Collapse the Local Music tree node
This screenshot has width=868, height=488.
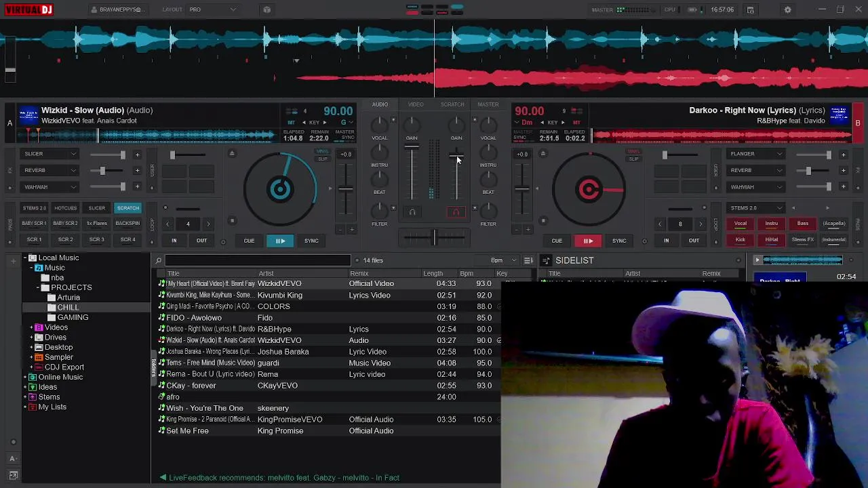click(x=25, y=258)
